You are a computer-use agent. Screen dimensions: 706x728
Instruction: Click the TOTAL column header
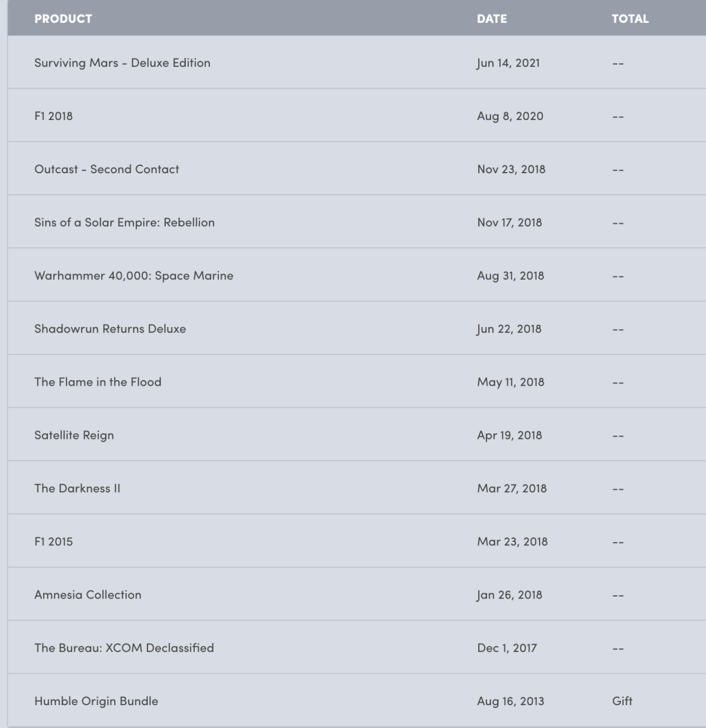click(630, 19)
